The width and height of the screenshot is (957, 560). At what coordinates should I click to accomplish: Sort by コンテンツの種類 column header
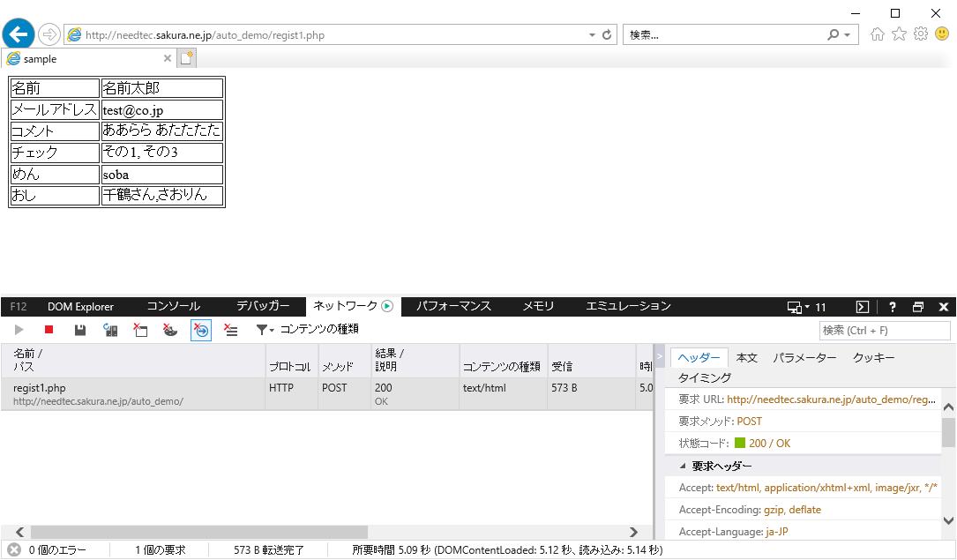pos(503,361)
